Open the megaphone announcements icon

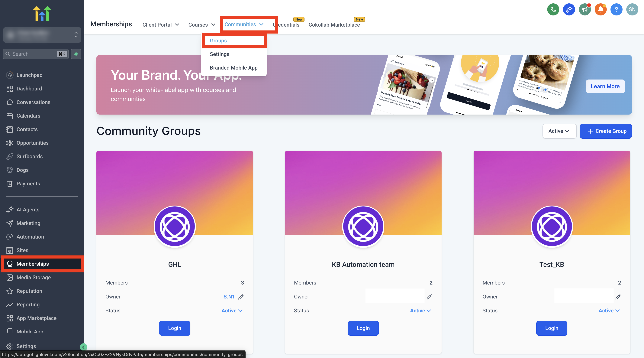[x=585, y=9]
